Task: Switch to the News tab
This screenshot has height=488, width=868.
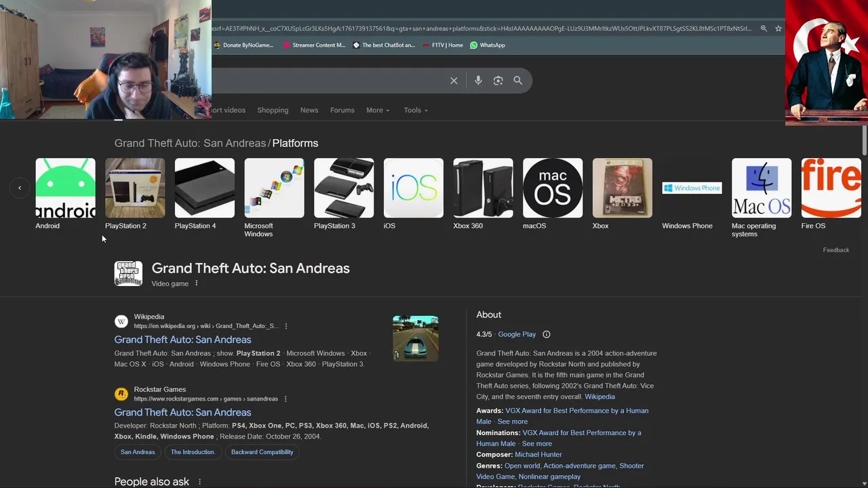Action: pos(309,110)
